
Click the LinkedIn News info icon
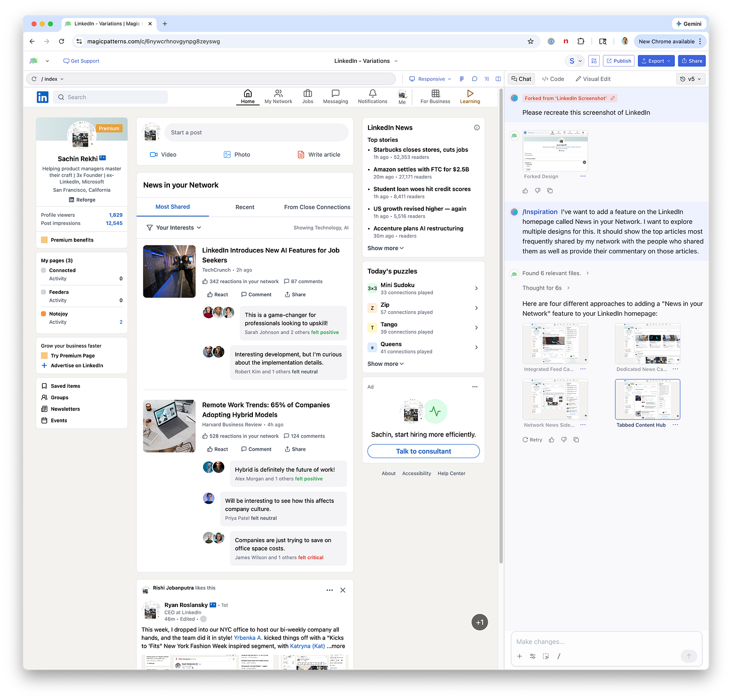coord(477,128)
